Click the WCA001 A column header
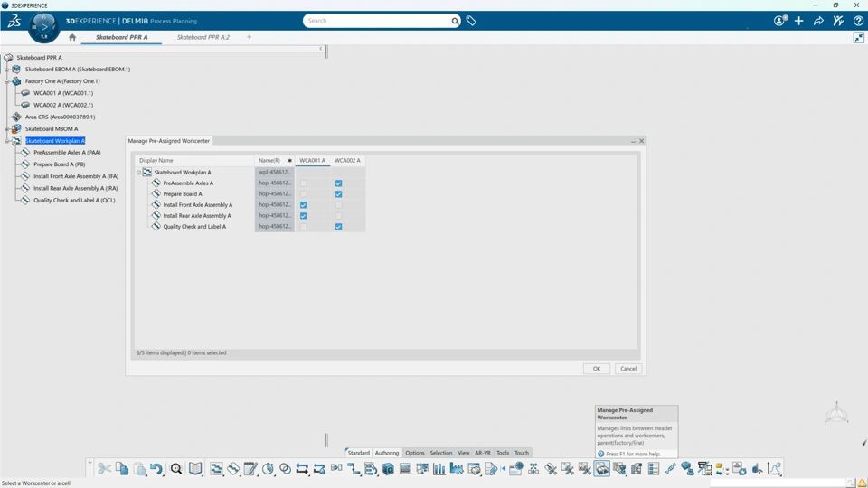Viewport: 868px width, 488px height. [312, 161]
